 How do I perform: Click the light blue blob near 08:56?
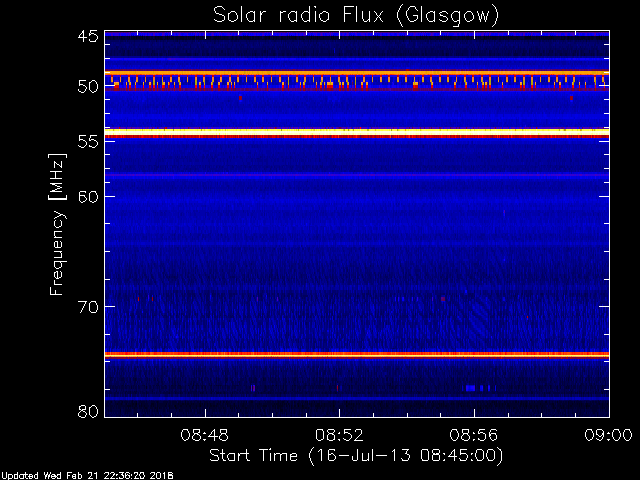click(477, 387)
